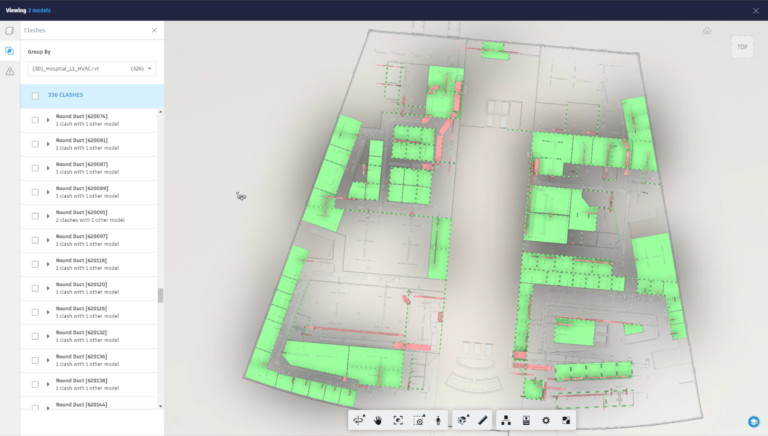Check Round Duct [620091] checkbox
The height and width of the screenshot is (436, 768).
(35, 216)
